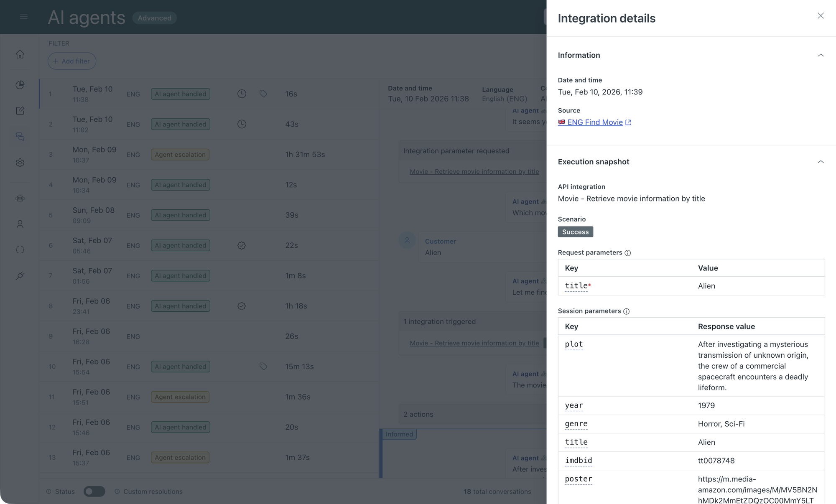Open the analytics pie chart icon
836x504 pixels.
20,85
